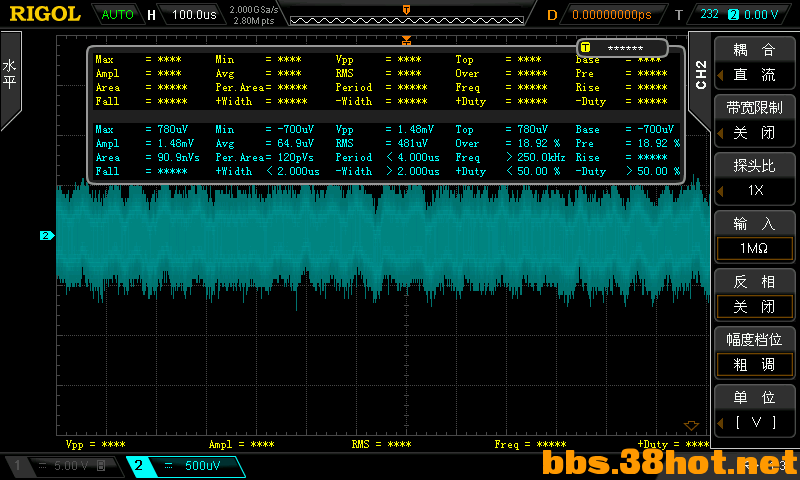Open the 带宽限制 bandwidth limit menu
This screenshot has height=480, width=800.
[754, 120]
